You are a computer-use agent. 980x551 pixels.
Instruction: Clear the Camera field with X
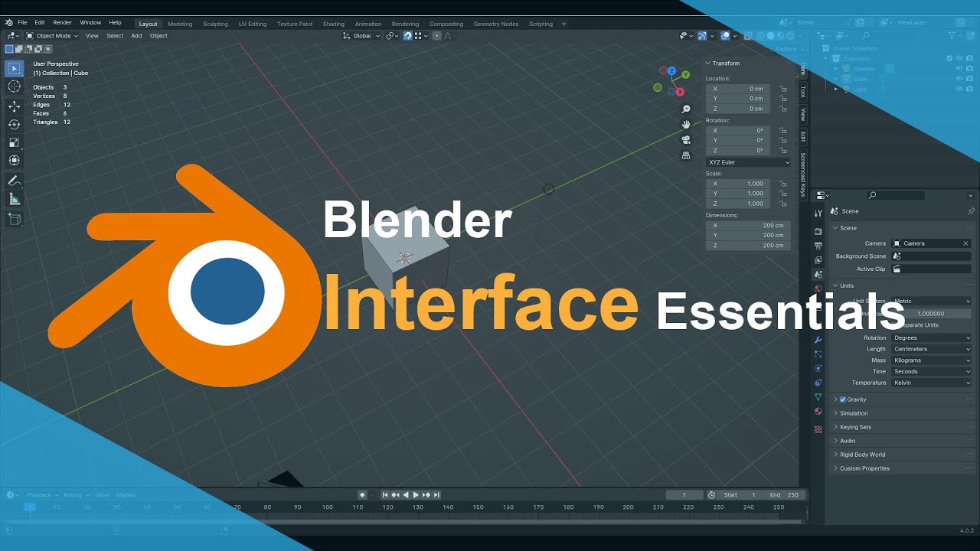(x=965, y=243)
